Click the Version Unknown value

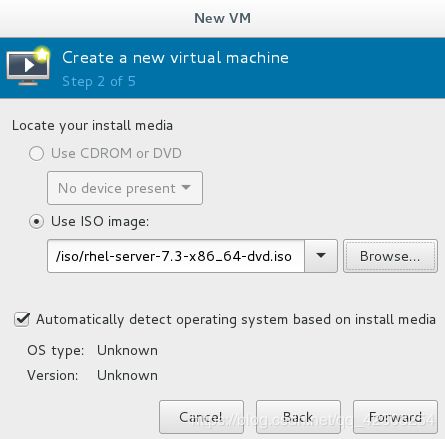pyautogui.click(x=127, y=376)
